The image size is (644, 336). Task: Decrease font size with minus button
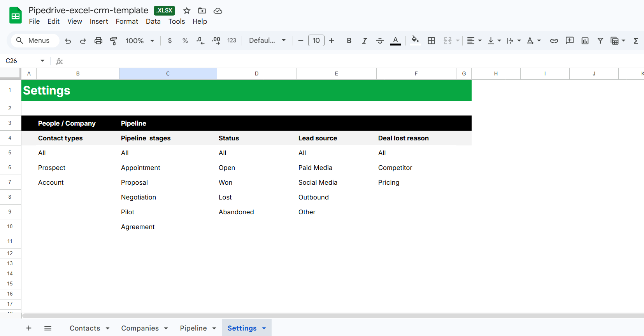(300, 40)
